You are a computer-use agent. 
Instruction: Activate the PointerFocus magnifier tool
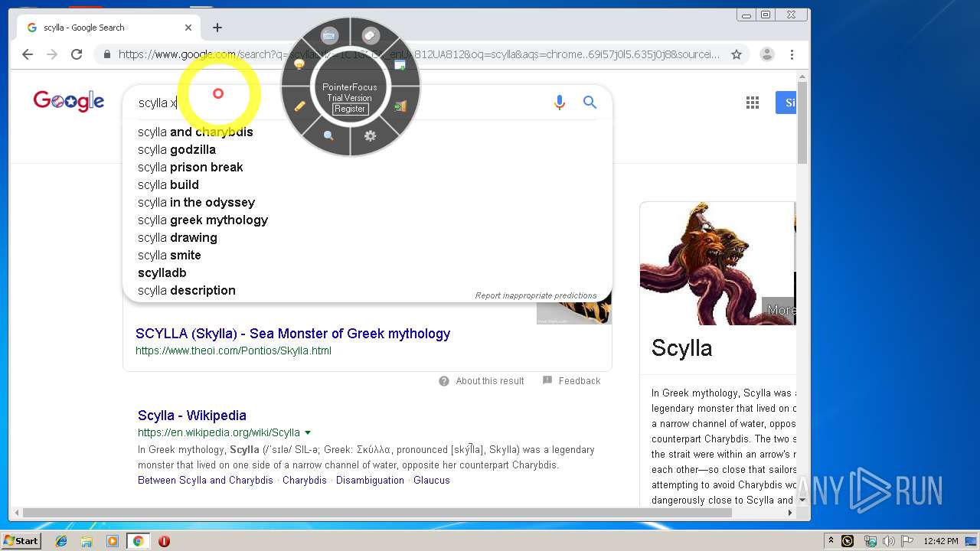pyautogui.click(x=328, y=135)
